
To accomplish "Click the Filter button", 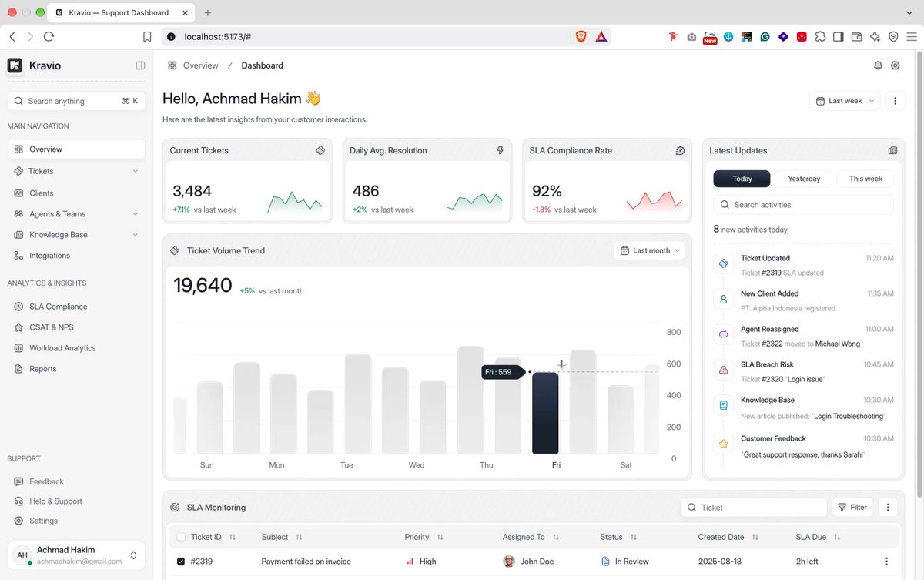I will [852, 508].
